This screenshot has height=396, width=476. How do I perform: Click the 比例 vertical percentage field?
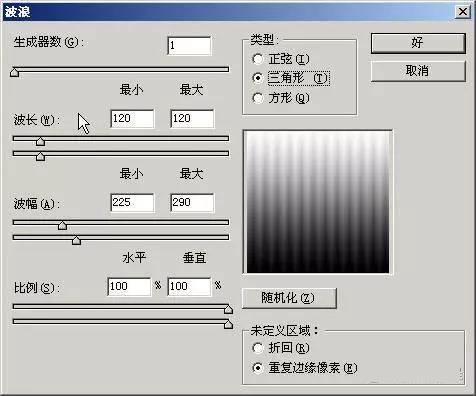click(x=189, y=286)
